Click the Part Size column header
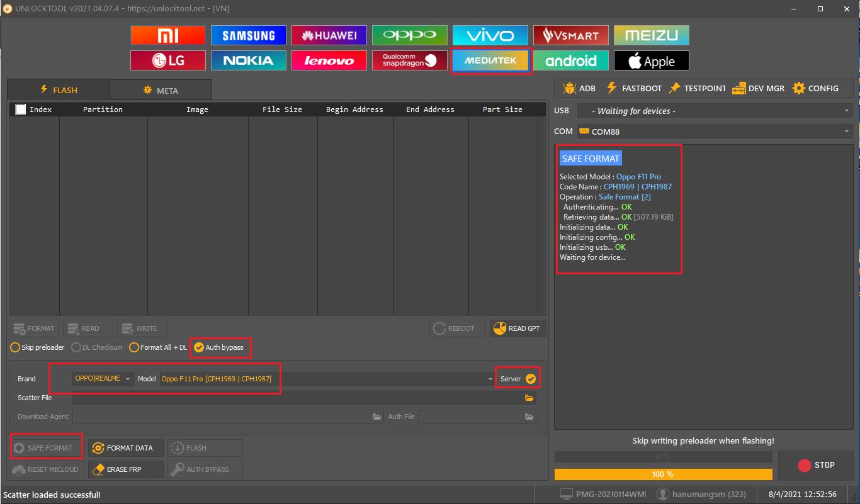The height and width of the screenshot is (504, 860). click(x=502, y=109)
